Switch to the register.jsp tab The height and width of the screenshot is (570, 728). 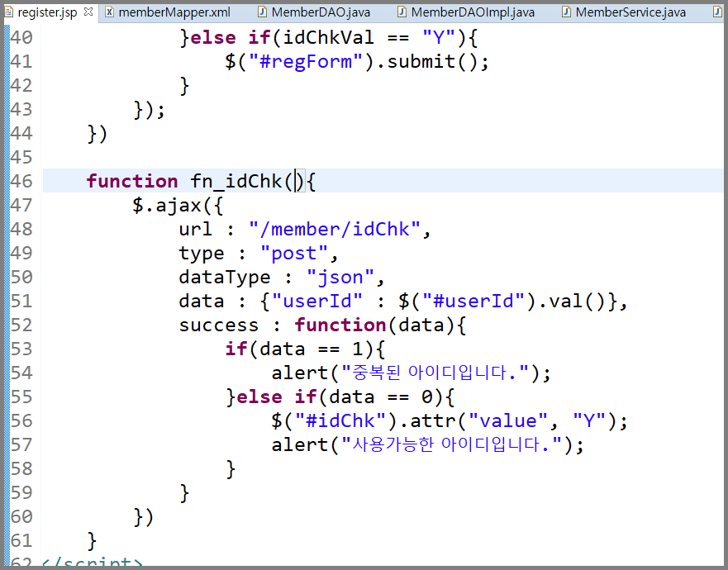coord(47,12)
